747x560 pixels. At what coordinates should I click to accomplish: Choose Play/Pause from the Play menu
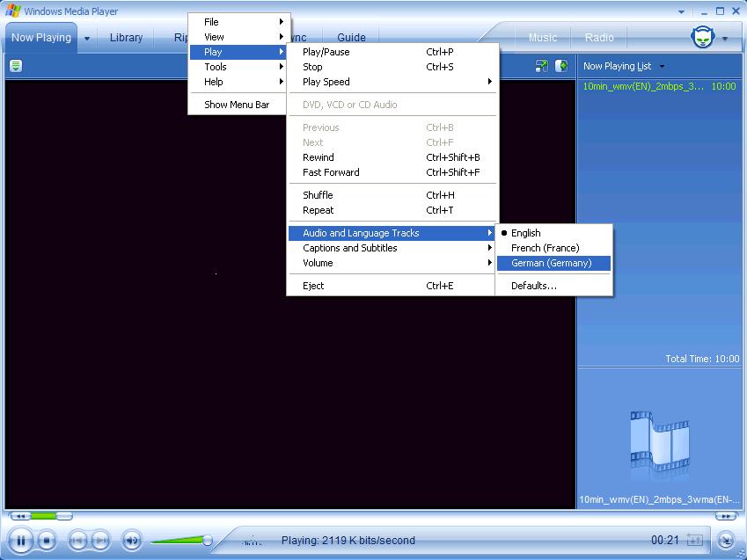click(x=392, y=52)
